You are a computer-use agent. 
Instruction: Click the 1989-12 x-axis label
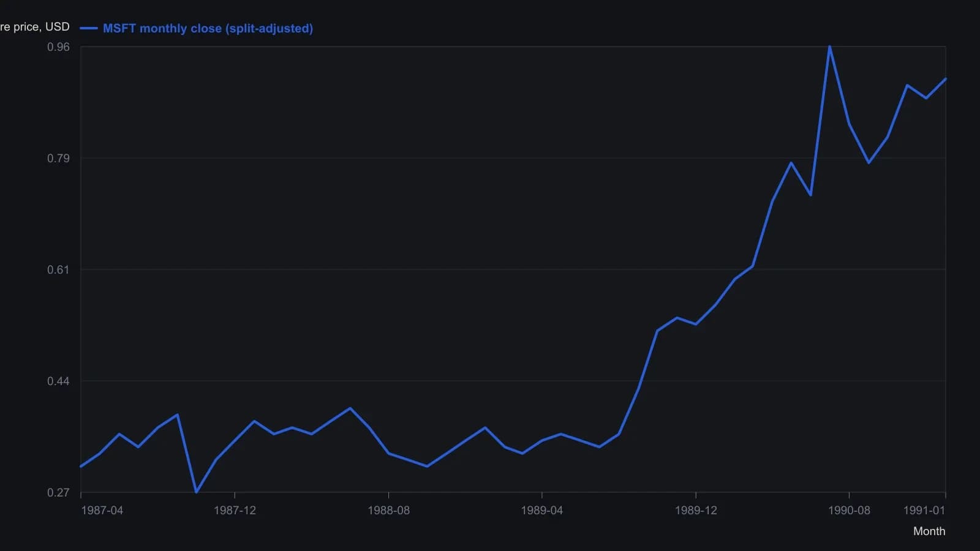click(696, 511)
